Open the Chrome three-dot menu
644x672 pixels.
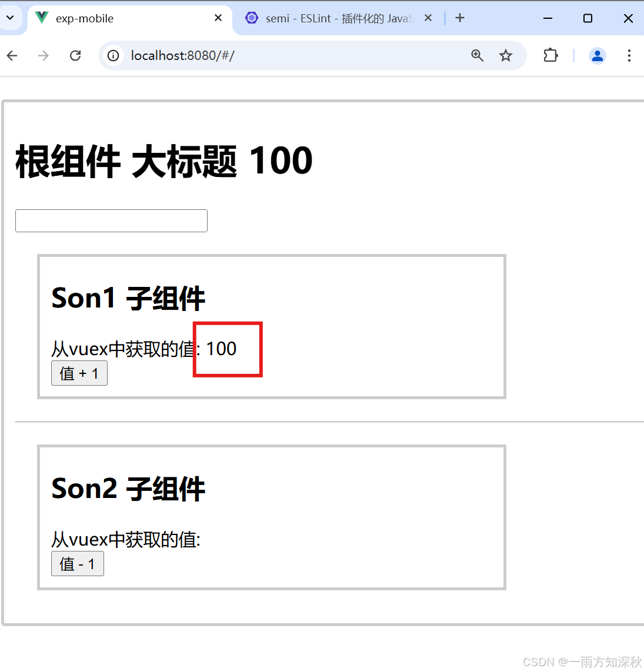629,56
